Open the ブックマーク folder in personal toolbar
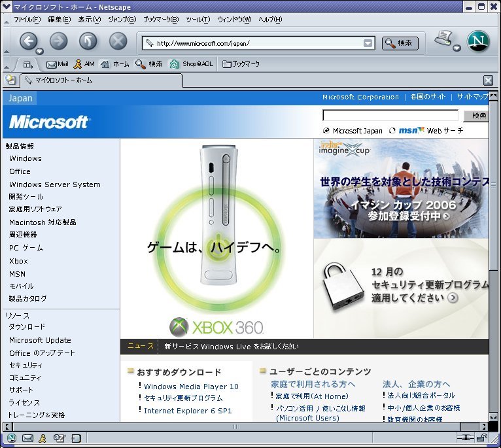Image resolution: width=501 pixels, height=448 pixels. click(241, 64)
